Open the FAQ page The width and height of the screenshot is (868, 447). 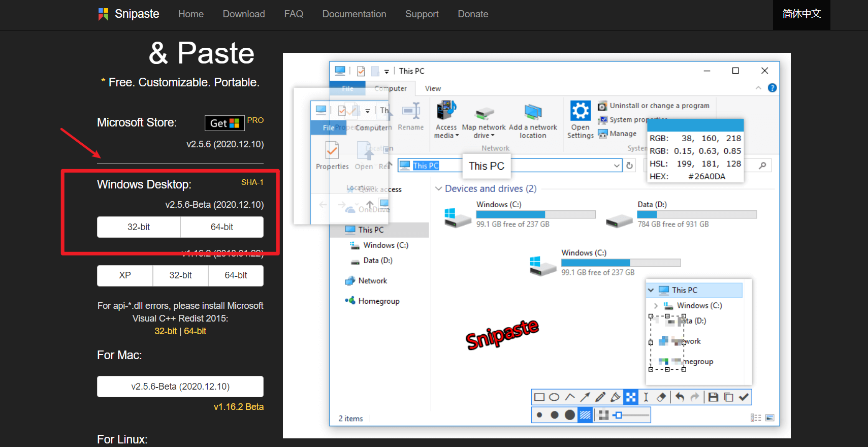294,14
